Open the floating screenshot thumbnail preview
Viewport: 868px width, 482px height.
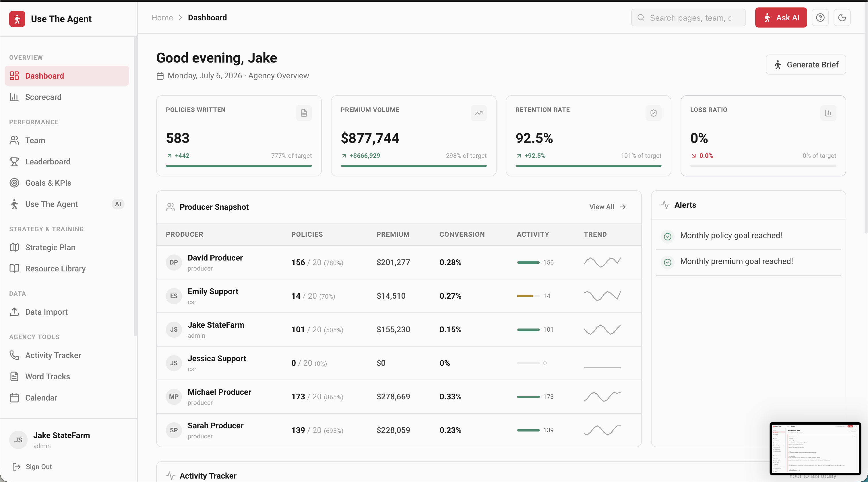(815, 449)
